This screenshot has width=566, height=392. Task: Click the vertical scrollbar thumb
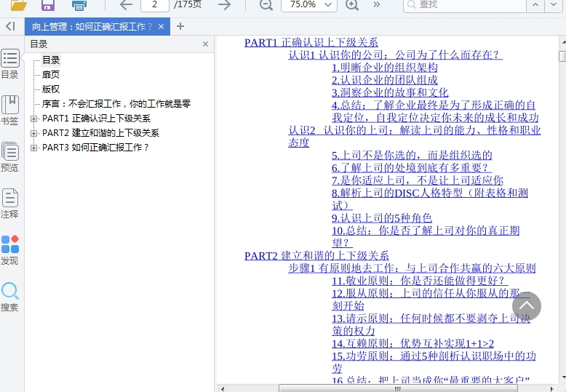tap(562, 56)
